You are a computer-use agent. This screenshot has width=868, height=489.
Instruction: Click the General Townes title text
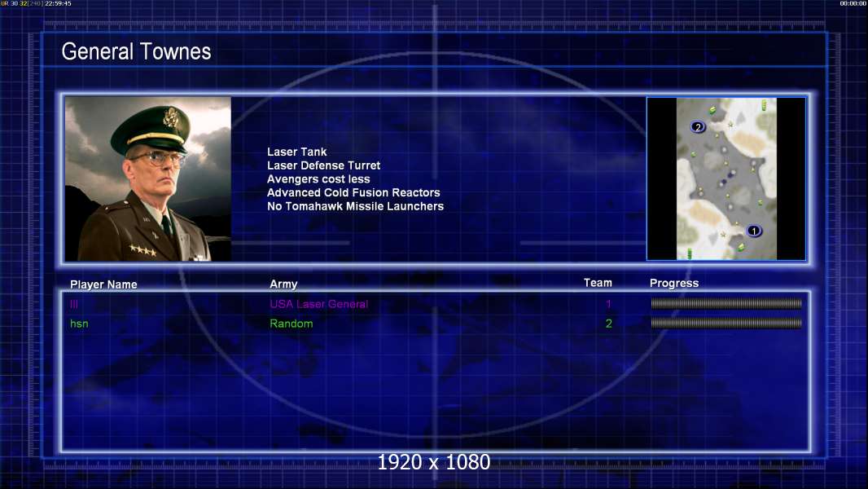(x=136, y=51)
